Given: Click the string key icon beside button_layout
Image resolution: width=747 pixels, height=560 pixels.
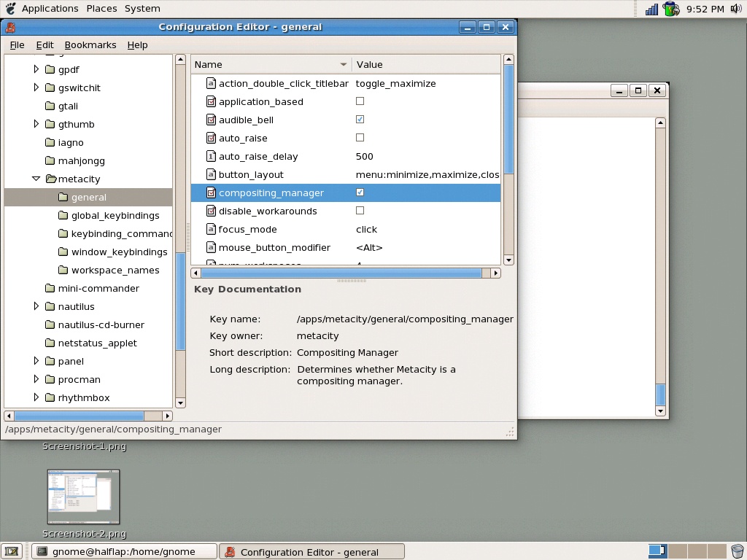Looking at the screenshot, I should click(x=211, y=174).
